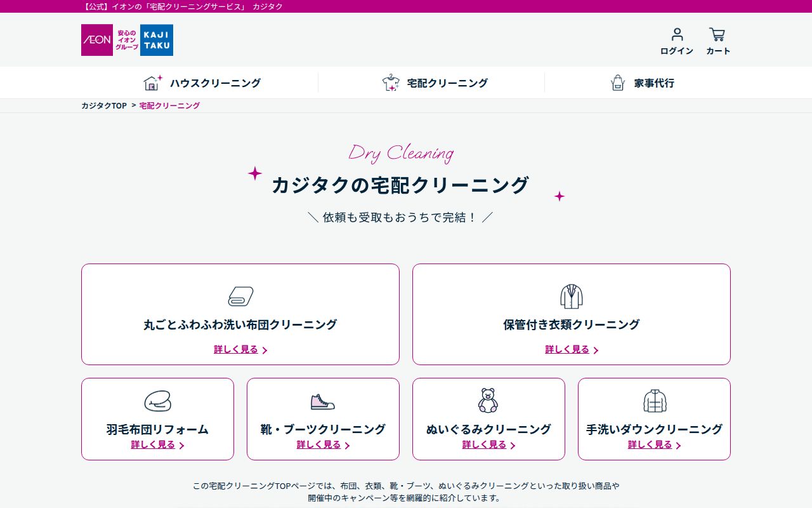
Task: Select the folded futon icon on the futon cleaning card
Action: click(x=240, y=296)
